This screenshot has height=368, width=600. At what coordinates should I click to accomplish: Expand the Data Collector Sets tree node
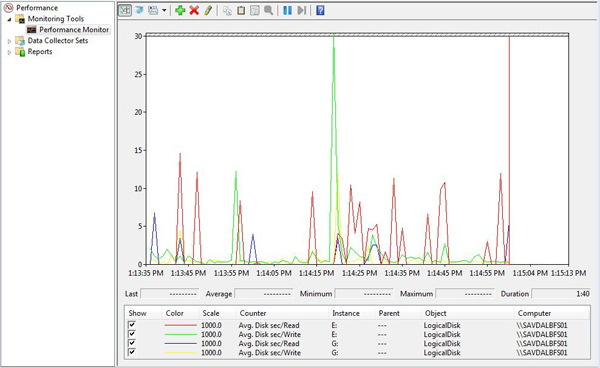[10, 41]
